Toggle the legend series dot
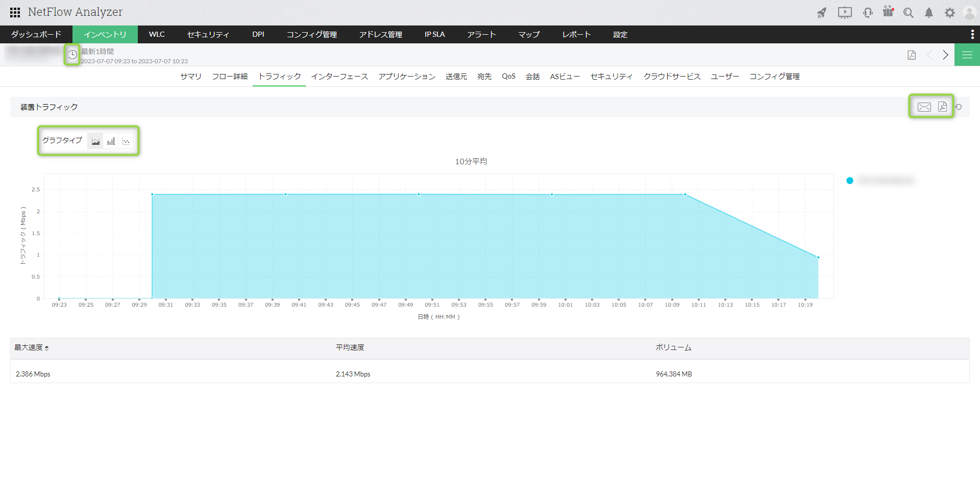The image size is (980, 478). (x=850, y=181)
